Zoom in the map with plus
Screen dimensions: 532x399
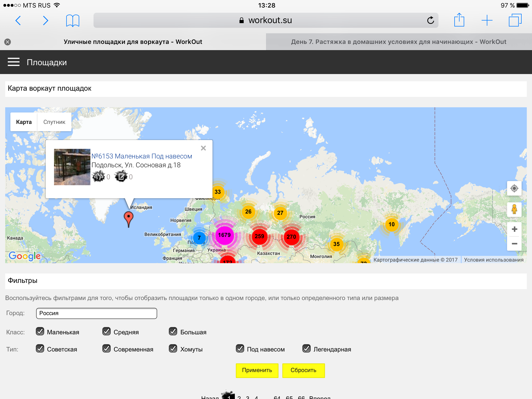514,229
